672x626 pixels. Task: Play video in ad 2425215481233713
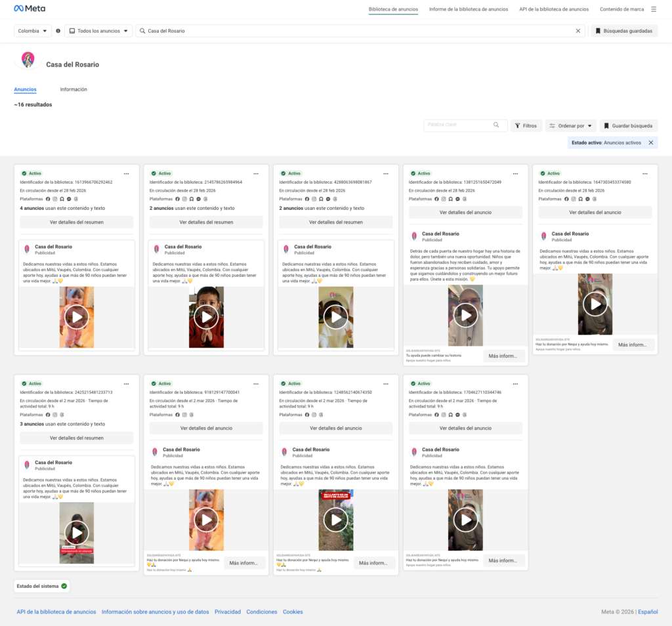pos(77,533)
